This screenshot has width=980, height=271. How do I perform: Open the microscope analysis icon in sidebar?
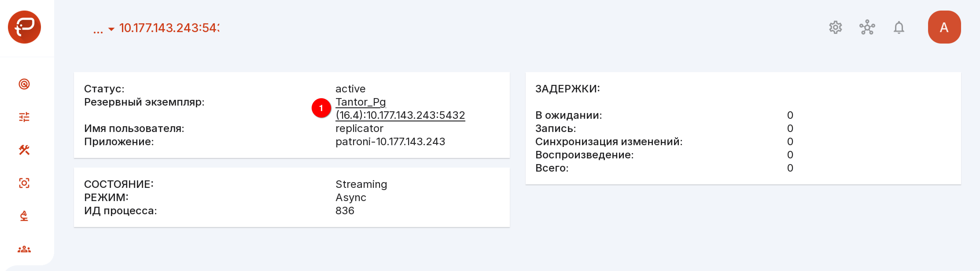click(x=24, y=216)
